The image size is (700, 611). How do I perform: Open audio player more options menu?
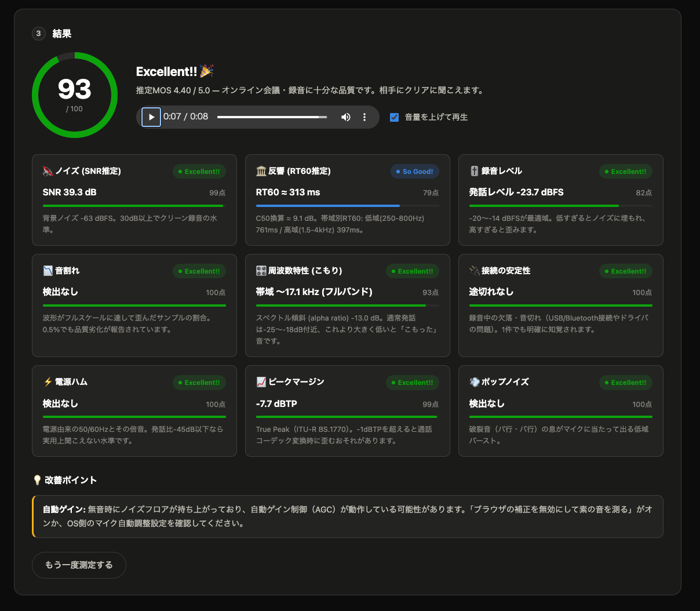(x=364, y=117)
